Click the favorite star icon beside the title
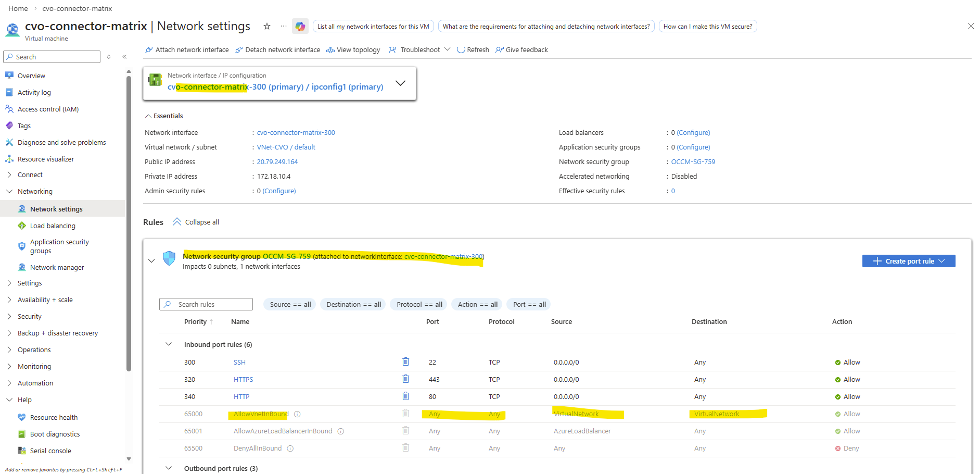 267,26
